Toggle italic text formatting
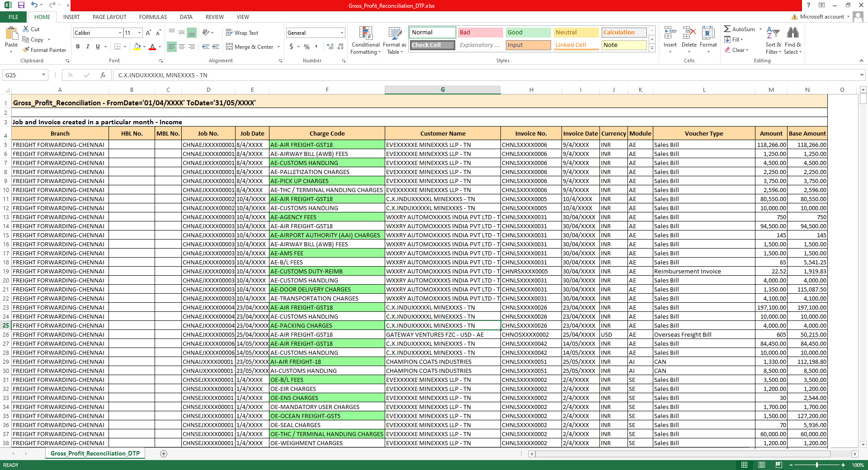 (88, 47)
